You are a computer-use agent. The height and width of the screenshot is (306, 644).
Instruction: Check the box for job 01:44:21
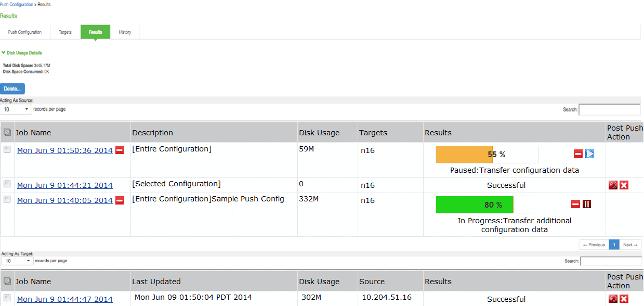click(7, 184)
